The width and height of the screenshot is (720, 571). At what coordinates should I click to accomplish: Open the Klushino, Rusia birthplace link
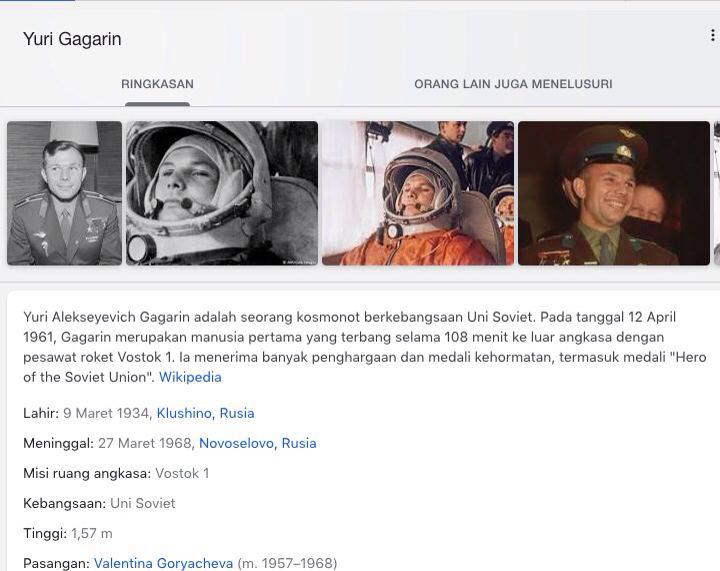205,413
